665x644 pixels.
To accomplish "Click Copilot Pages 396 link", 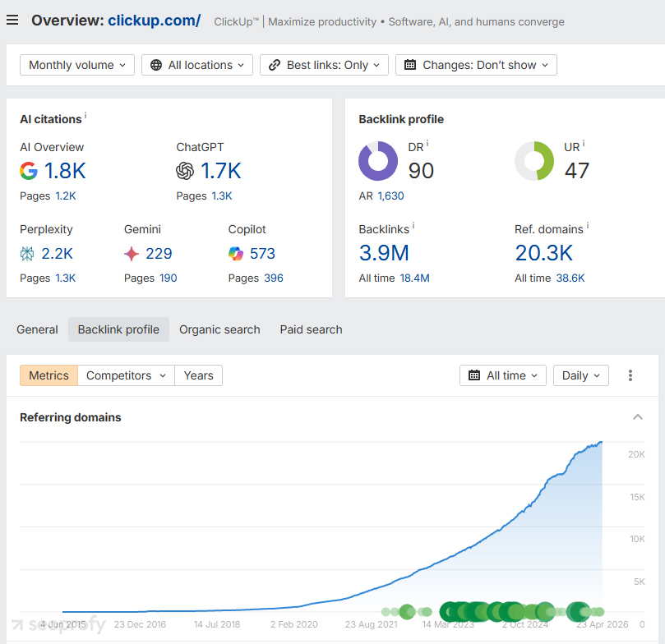I will (x=274, y=278).
